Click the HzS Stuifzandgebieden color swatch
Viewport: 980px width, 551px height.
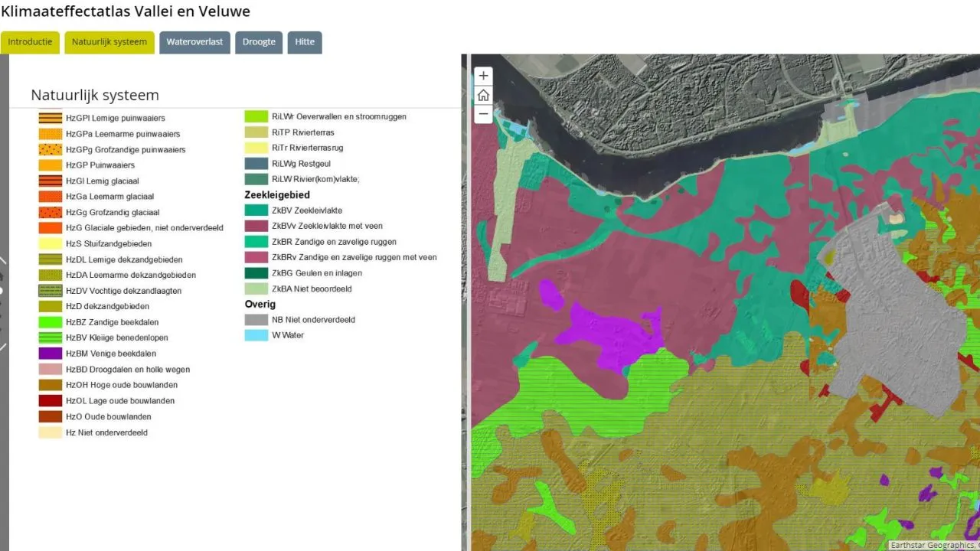tap(50, 243)
